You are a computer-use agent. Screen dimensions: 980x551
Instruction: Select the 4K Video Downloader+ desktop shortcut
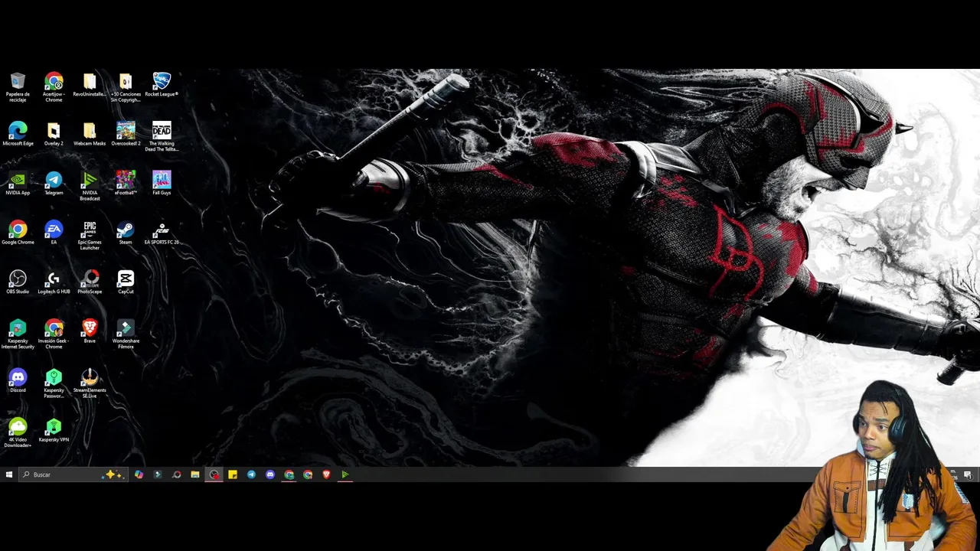(18, 433)
